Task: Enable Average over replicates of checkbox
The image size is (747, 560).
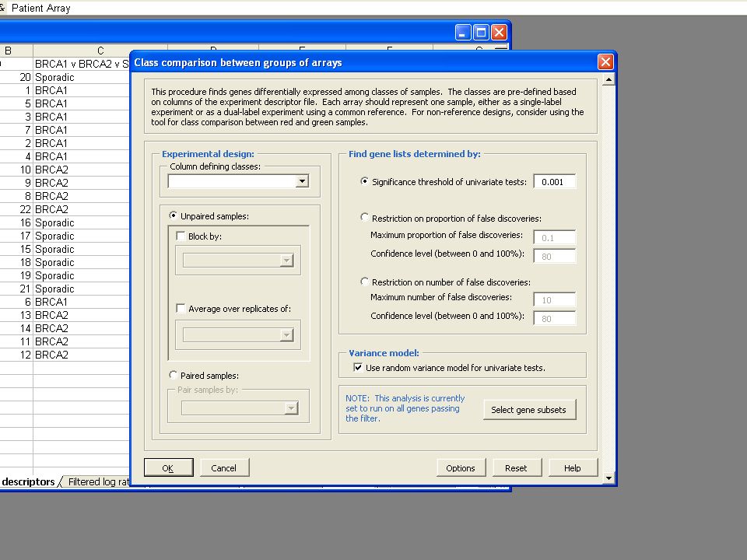Action: coord(181,309)
